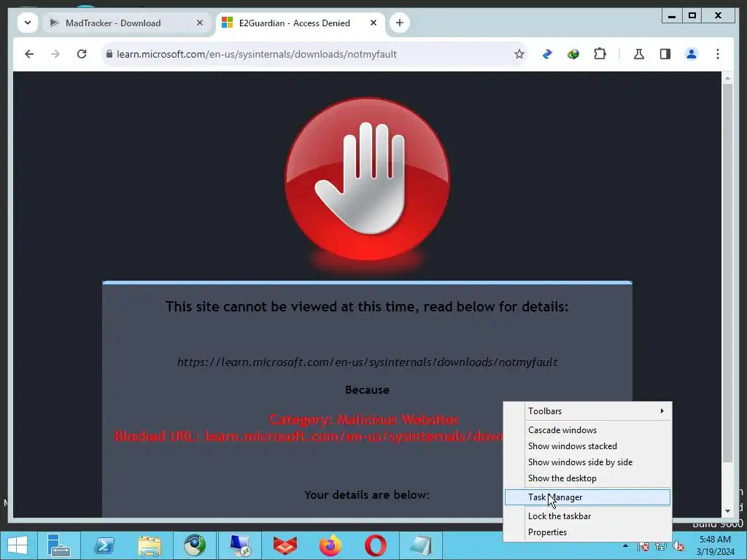Open the Windows Start button
The width and height of the screenshot is (747, 560).
point(18,545)
